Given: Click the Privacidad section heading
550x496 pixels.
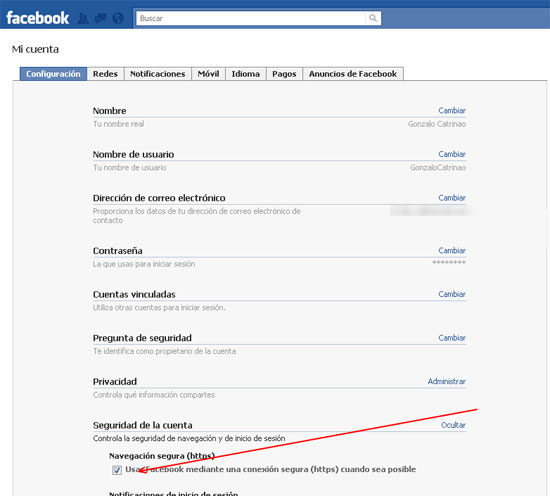Looking at the screenshot, I should point(115,382).
